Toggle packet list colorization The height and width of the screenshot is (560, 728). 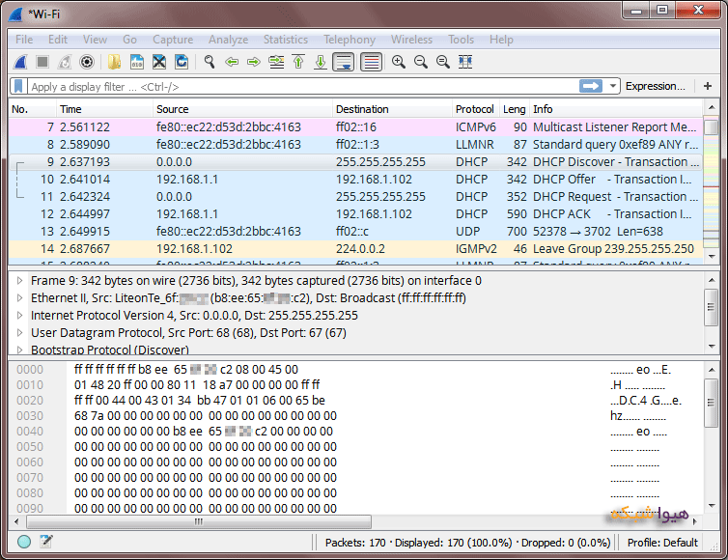pos(372,62)
